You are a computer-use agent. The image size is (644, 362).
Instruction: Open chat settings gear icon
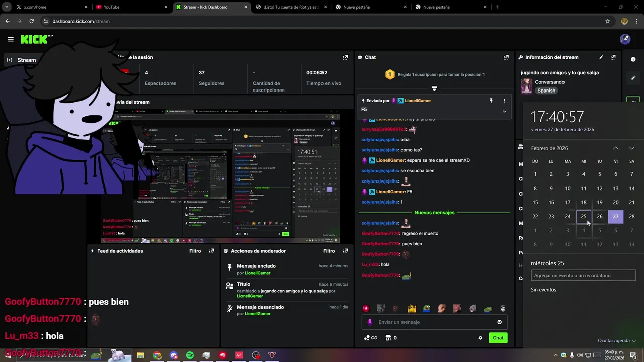[x=480, y=338]
